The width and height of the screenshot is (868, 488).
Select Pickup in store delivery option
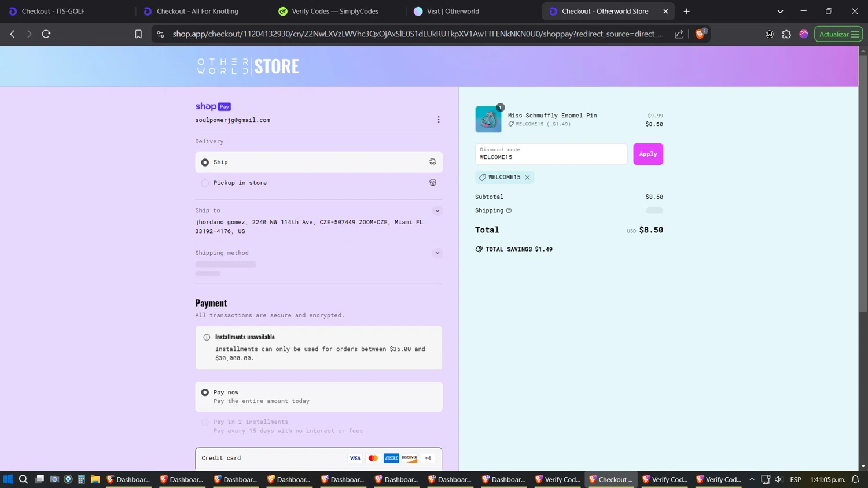[x=205, y=183]
